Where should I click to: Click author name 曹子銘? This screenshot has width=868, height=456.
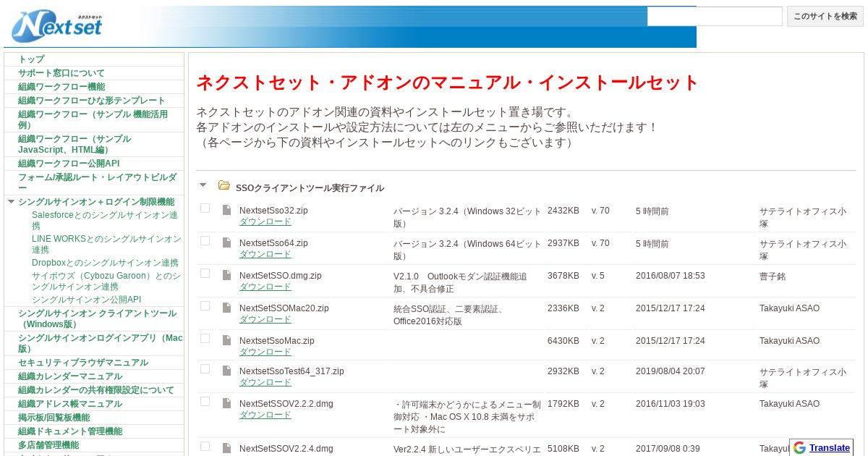point(773,276)
